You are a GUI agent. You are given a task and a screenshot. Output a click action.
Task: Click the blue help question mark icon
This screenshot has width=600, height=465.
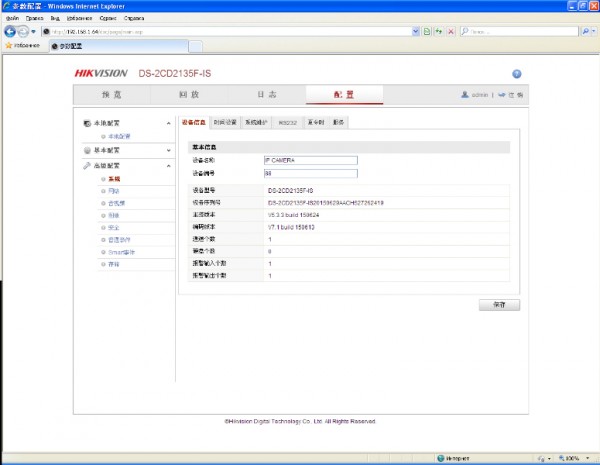pyautogui.click(x=517, y=74)
